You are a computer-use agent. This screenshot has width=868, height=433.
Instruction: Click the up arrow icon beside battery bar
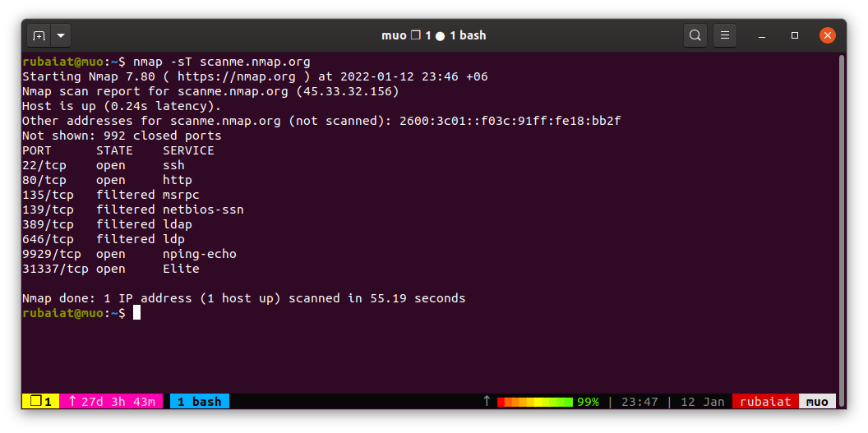tap(487, 401)
